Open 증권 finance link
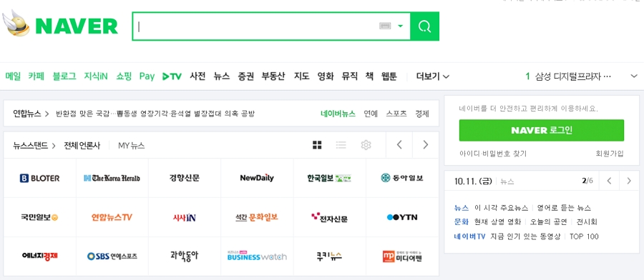The width and height of the screenshot is (644, 280). [245, 76]
